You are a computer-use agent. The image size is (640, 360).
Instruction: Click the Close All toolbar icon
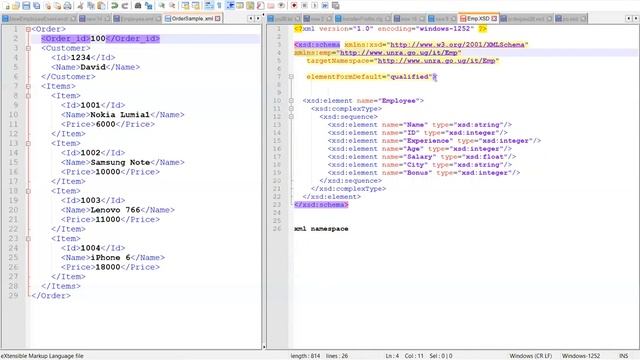(58, 6)
